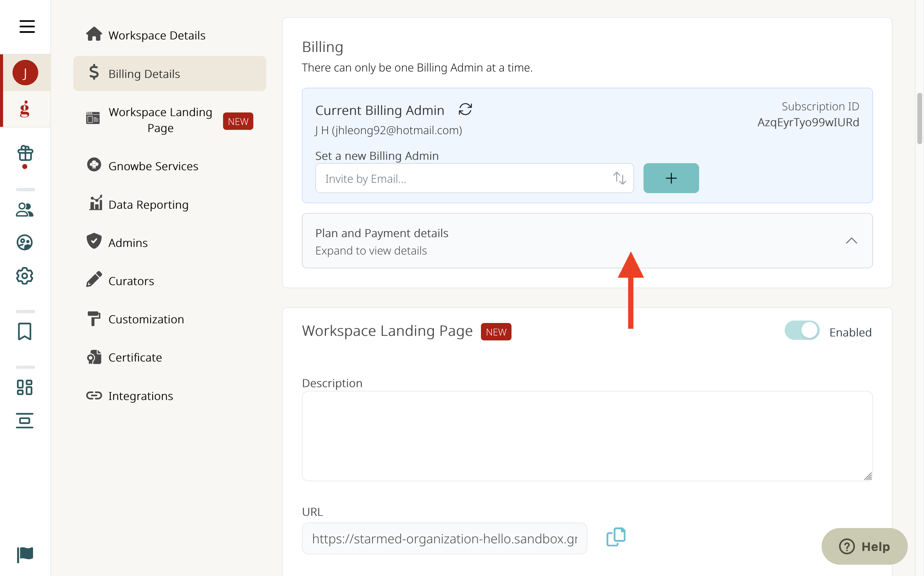
Task: Select Billing Details menu item
Action: pos(170,74)
